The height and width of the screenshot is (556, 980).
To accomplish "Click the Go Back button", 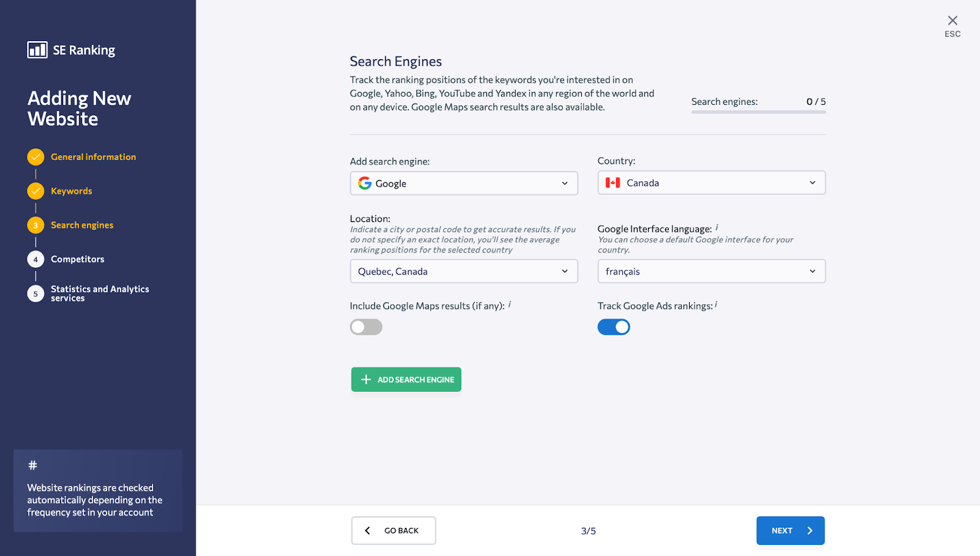I will [393, 530].
